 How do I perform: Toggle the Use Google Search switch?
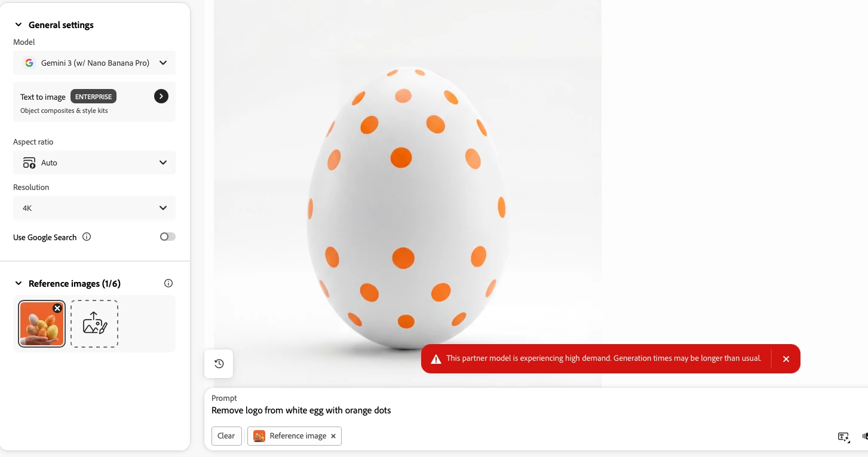168,237
